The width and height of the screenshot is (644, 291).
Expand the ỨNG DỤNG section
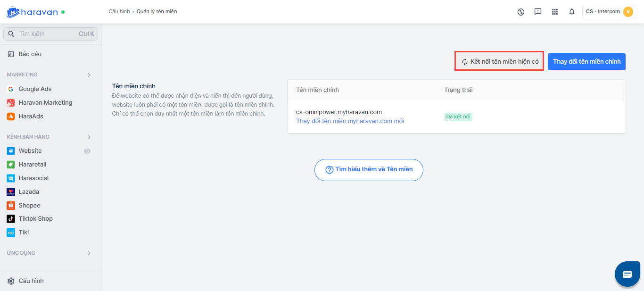[x=89, y=253]
